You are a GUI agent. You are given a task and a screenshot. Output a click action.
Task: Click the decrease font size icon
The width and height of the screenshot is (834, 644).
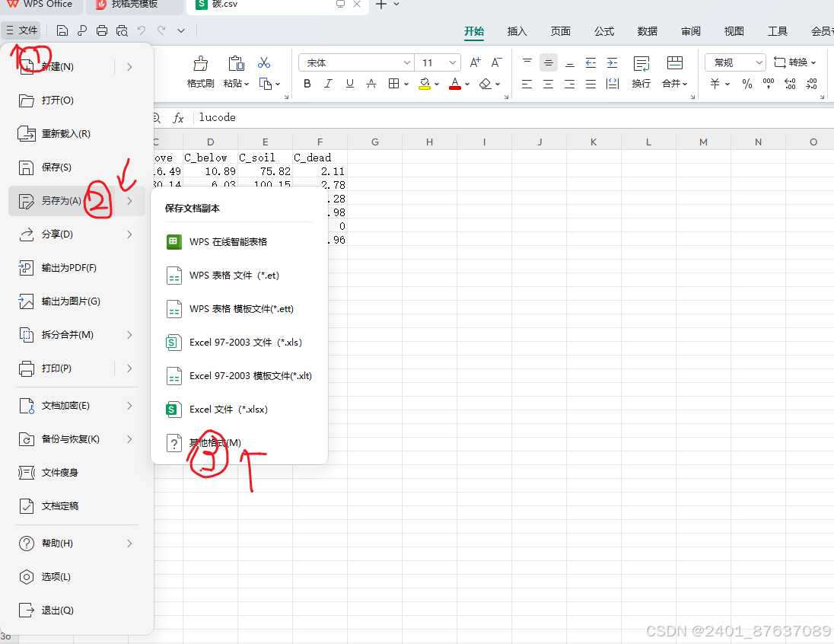(x=495, y=63)
